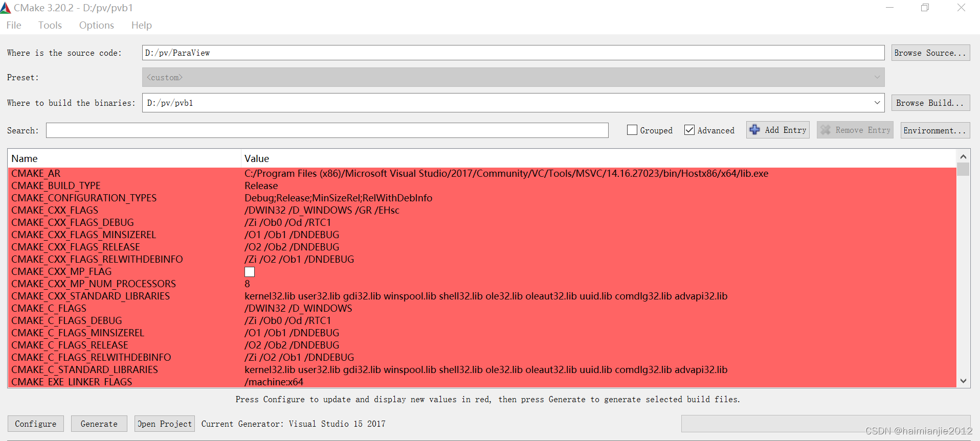This screenshot has width=980, height=441.
Task: Click the CMake logo icon in title bar
Action: tap(6, 8)
